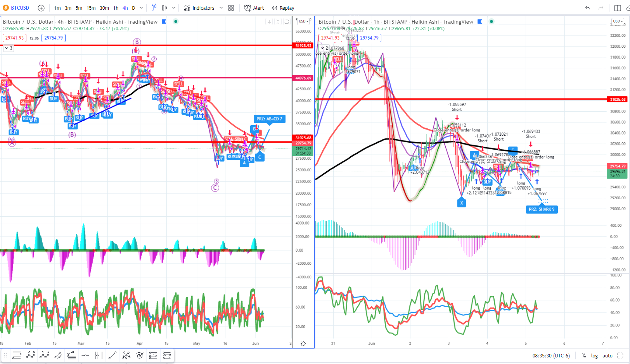Screen dimensions: 630x364
Task: Select the 3m timeframe
Action: pyautogui.click(x=68, y=8)
